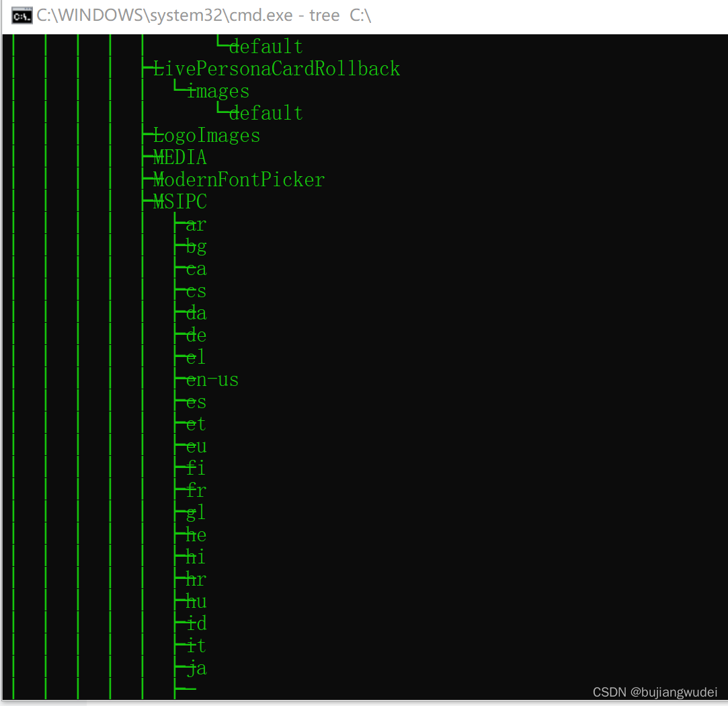Click the 'ModernFontPicker' folder entry
The image size is (728, 706).
coord(239,180)
